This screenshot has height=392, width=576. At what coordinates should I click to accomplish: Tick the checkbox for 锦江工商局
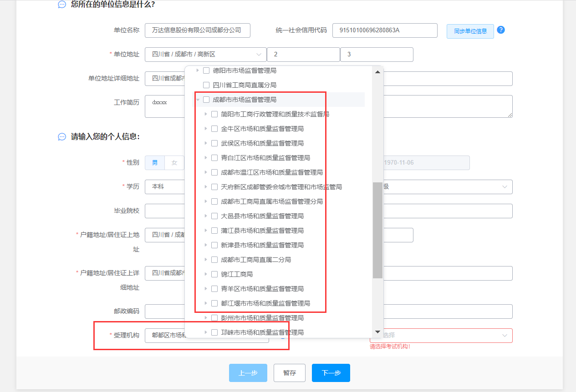click(214, 274)
